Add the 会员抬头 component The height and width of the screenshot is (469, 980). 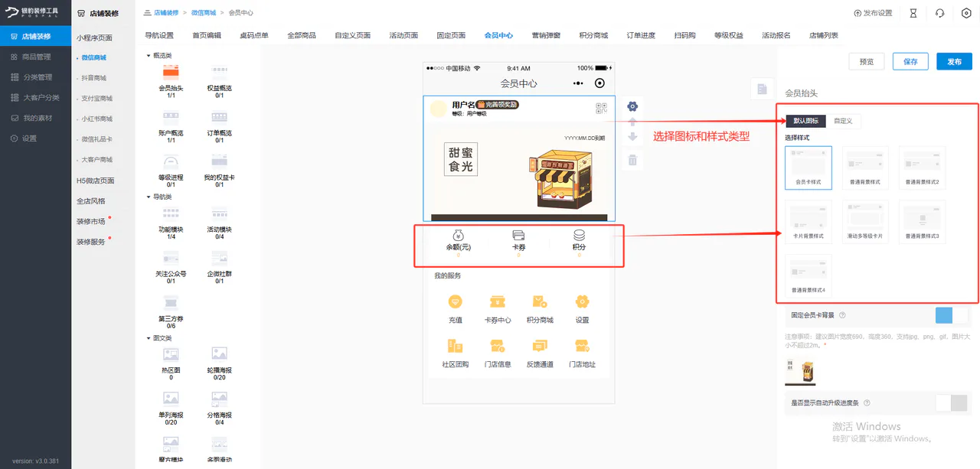[x=171, y=81]
